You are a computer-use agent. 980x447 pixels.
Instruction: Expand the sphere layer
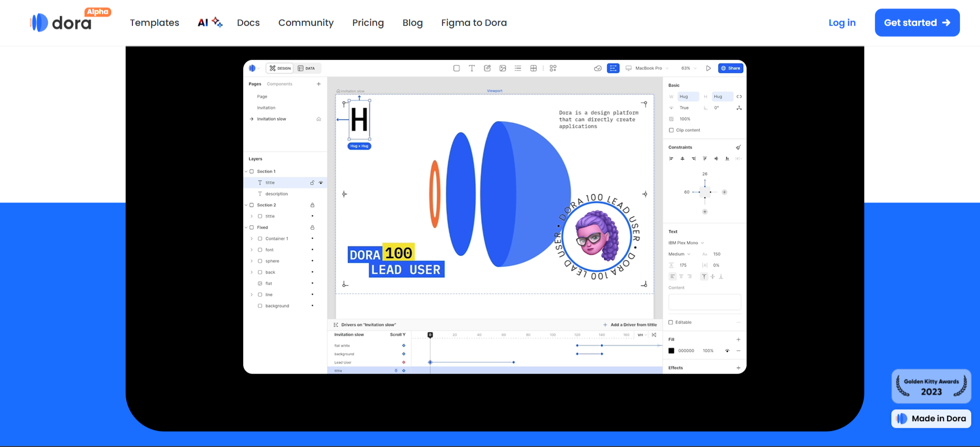click(252, 261)
